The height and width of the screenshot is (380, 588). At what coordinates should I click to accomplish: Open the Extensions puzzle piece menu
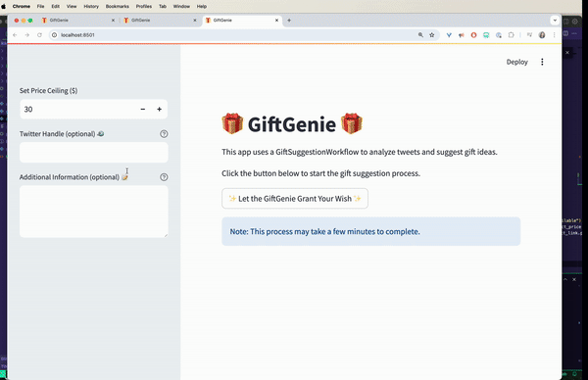511,35
